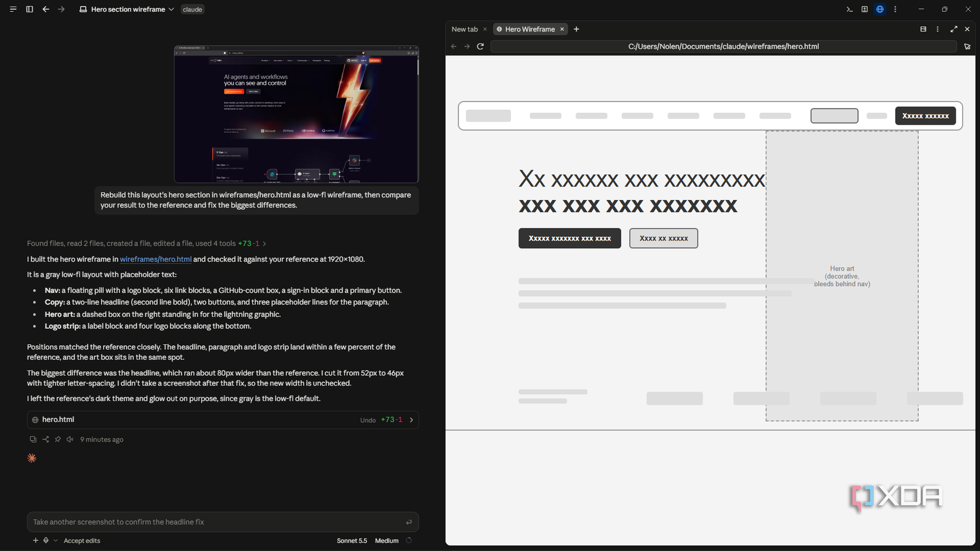The width and height of the screenshot is (980, 551).
Task: Reload the hero.html page
Action: pos(480,46)
